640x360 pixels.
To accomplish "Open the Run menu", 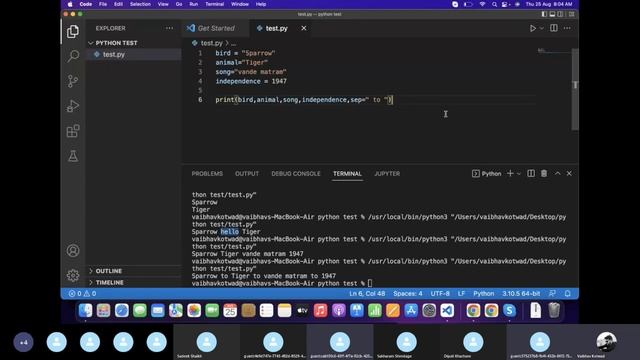I will tap(193, 4).
